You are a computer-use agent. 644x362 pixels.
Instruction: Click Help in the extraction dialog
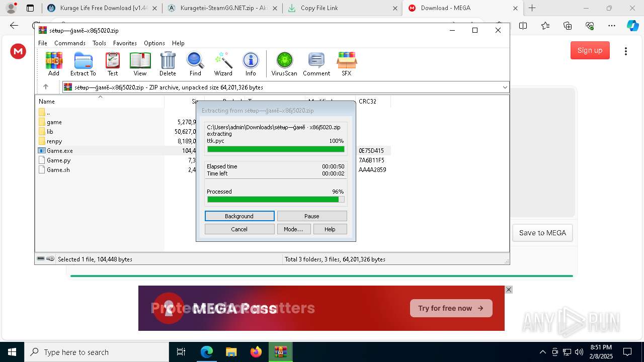click(330, 229)
